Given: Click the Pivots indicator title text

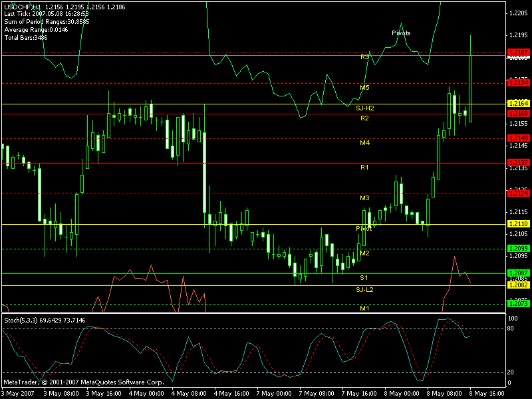Looking at the screenshot, I should click(401, 33).
